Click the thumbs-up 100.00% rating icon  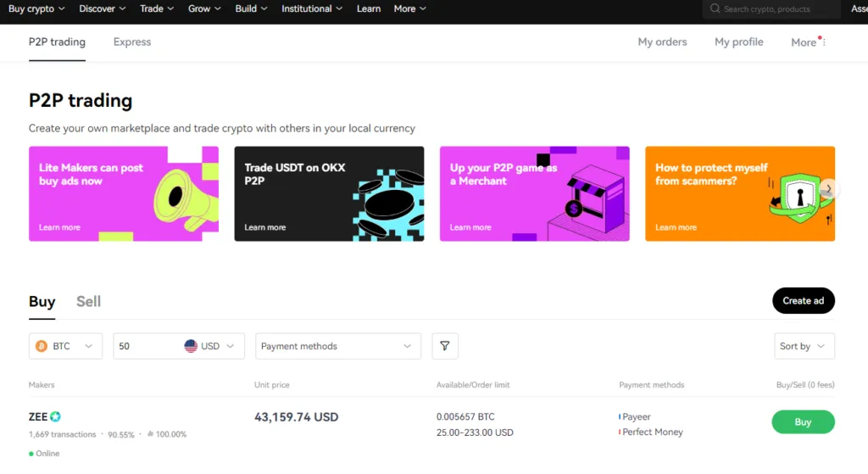pyautogui.click(x=150, y=434)
